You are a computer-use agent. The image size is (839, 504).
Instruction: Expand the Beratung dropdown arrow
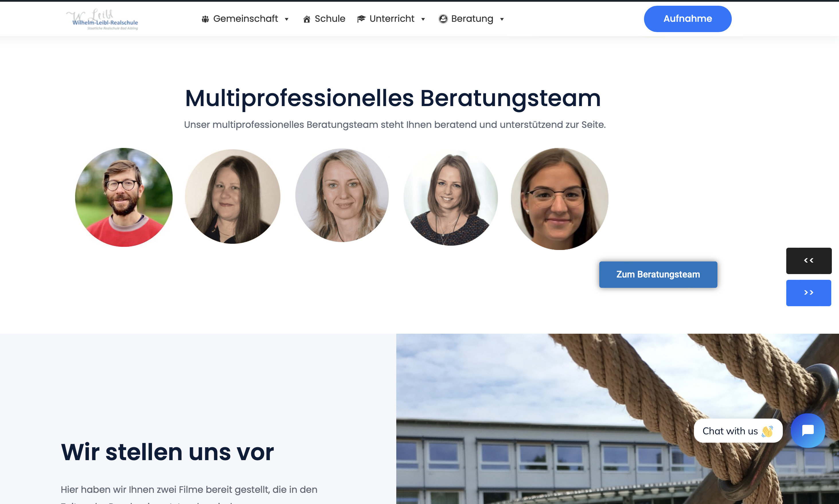click(x=502, y=19)
